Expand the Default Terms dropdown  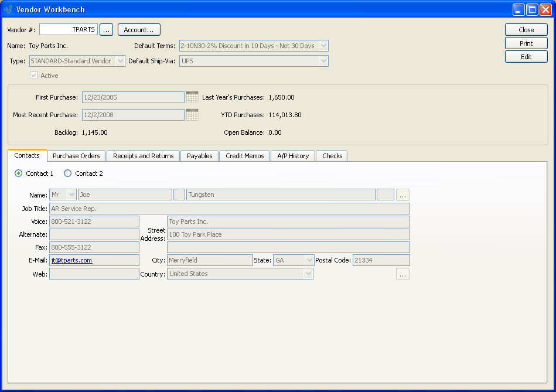tap(323, 46)
